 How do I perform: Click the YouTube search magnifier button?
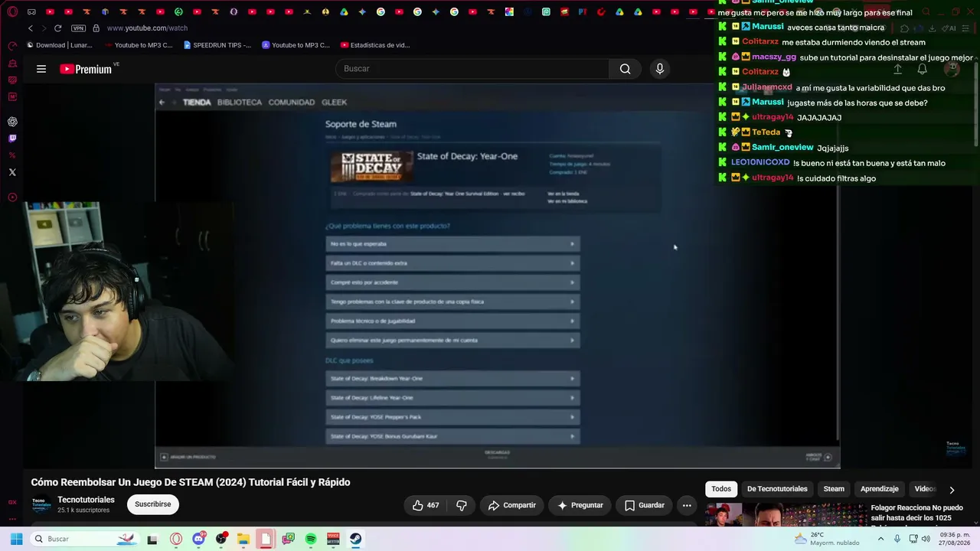point(625,69)
